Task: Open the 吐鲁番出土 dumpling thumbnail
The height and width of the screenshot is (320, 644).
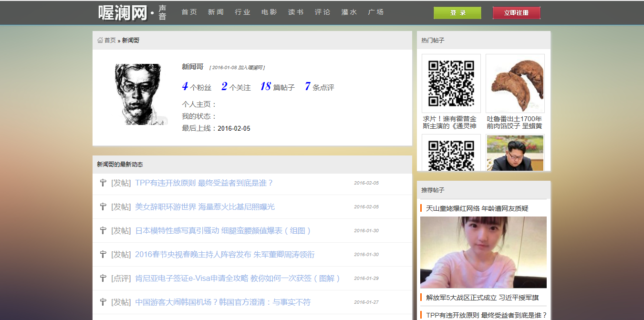Action: tap(515, 83)
